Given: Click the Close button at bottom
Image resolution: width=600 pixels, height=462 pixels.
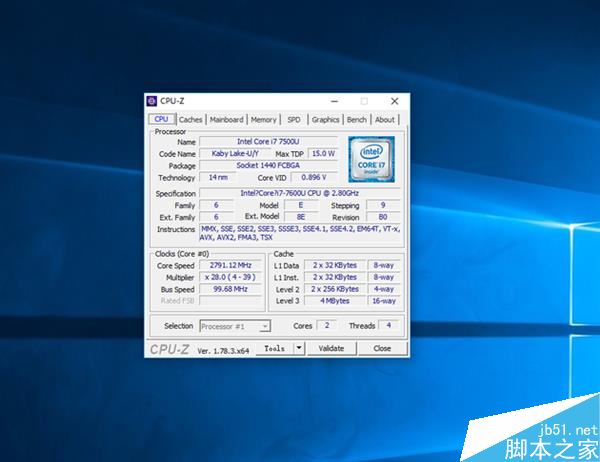Looking at the screenshot, I should 382,348.
